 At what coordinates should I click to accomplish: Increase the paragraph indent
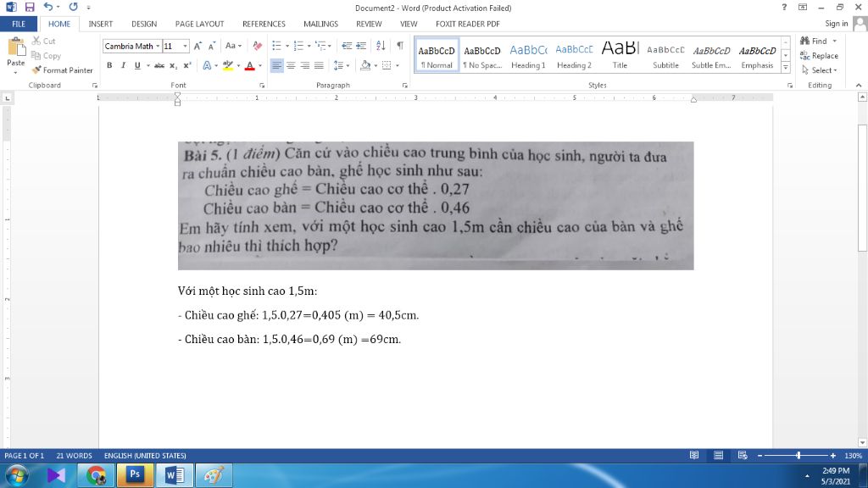361,46
